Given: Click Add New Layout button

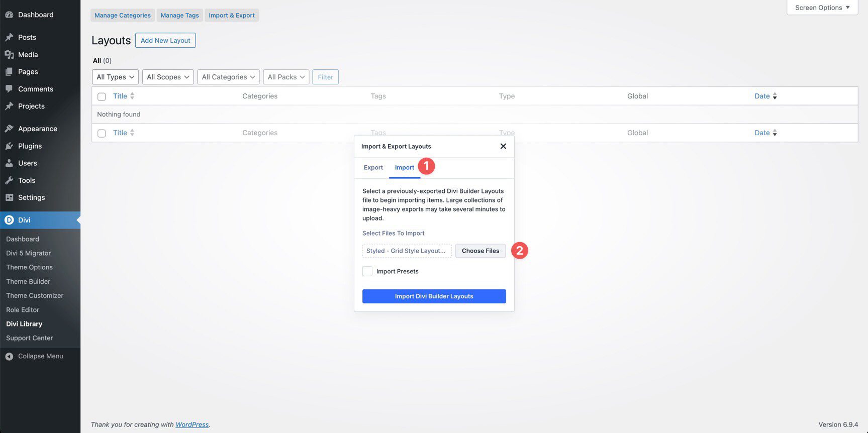Looking at the screenshot, I should pyautogui.click(x=165, y=40).
